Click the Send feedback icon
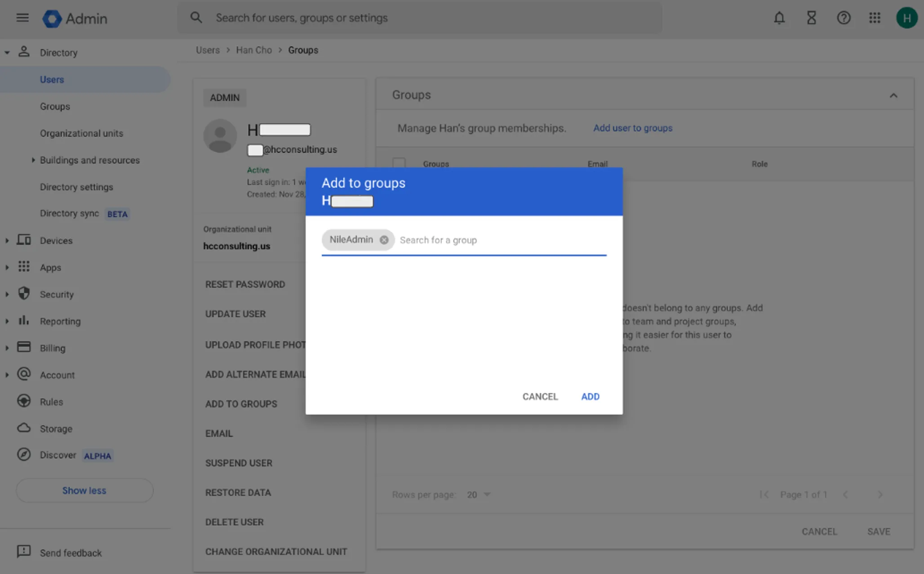The height and width of the screenshot is (574, 924). tap(24, 552)
